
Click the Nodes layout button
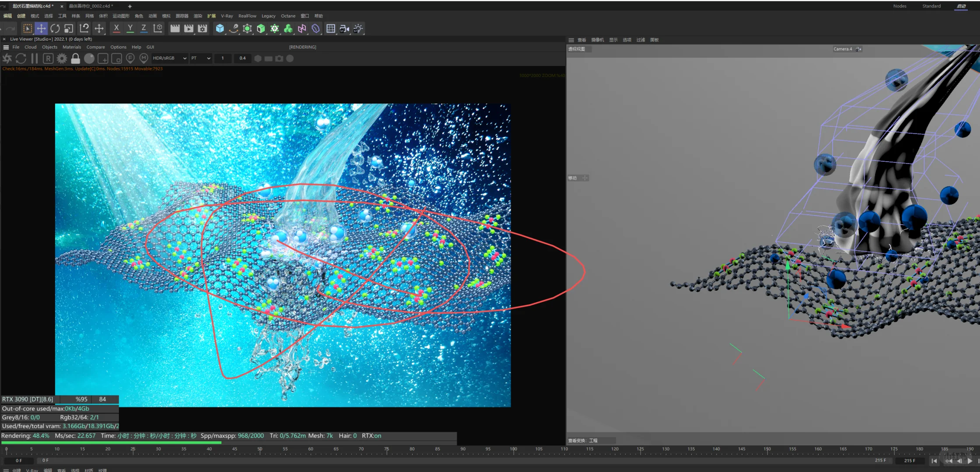[899, 6]
